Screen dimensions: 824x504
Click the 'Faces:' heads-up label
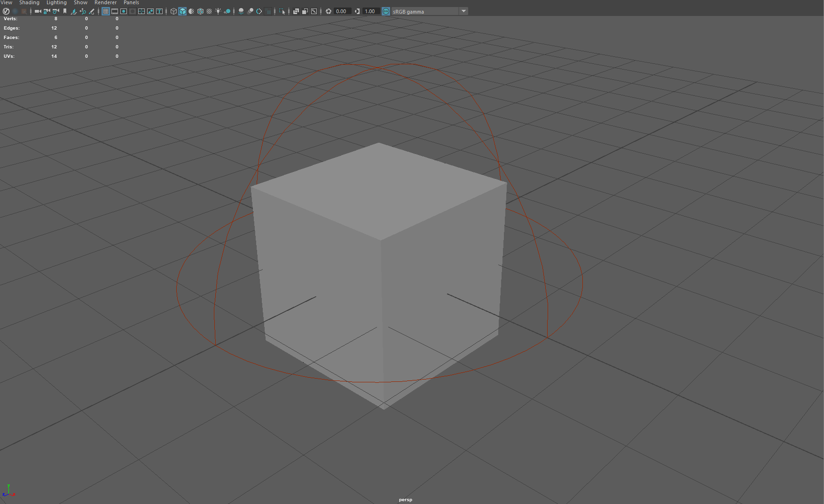11,38
